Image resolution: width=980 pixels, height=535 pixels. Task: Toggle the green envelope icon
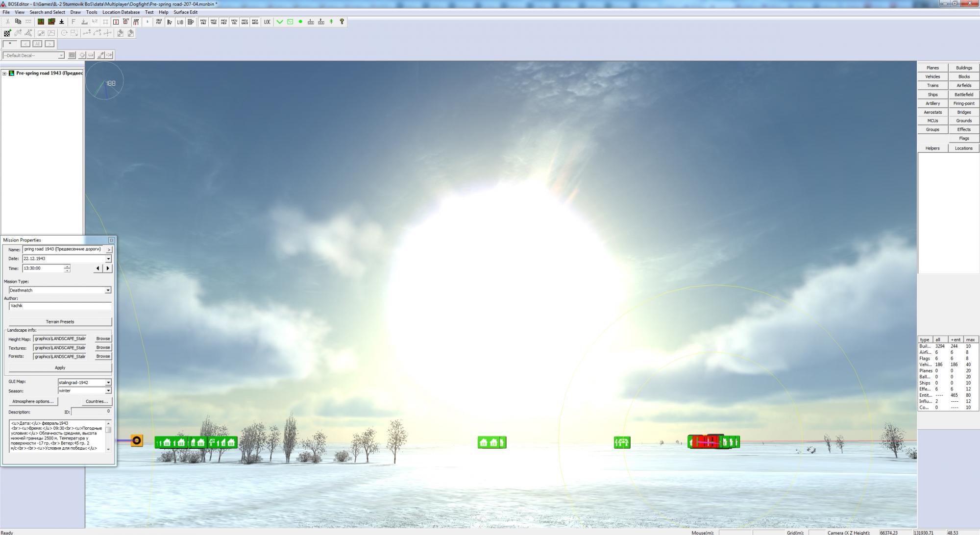click(290, 22)
